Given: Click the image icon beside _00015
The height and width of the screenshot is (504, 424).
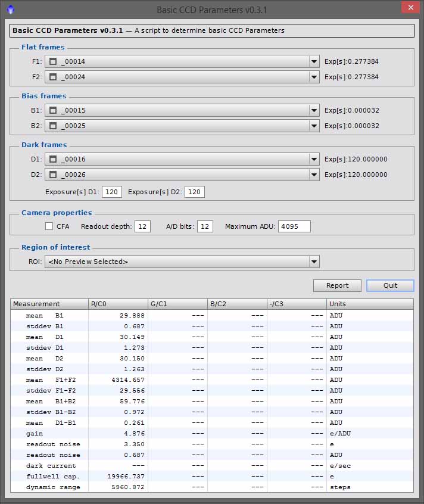Looking at the screenshot, I should [x=53, y=110].
